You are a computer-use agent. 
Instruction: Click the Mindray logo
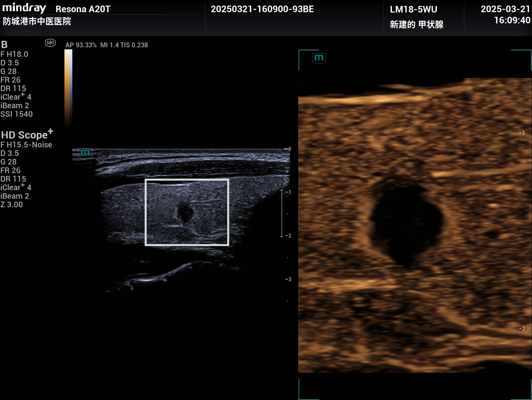(24, 8)
